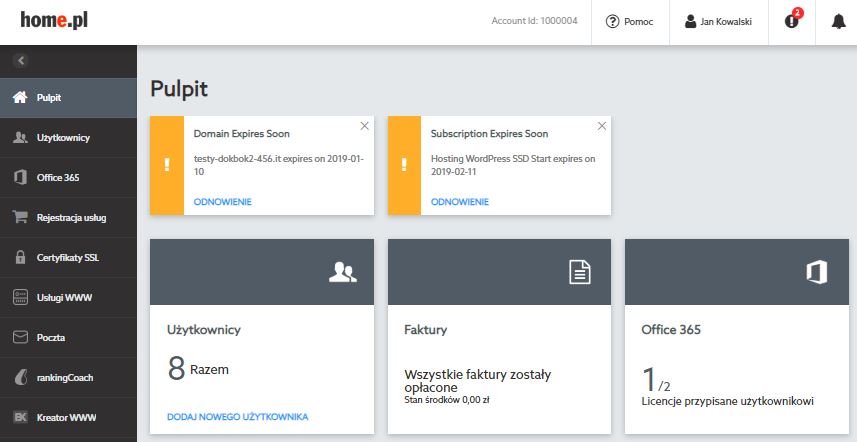Image resolution: width=857 pixels, height=442 pixels.
Task: Open Office 365 in the sidebar menu
Action: [68, 178]
